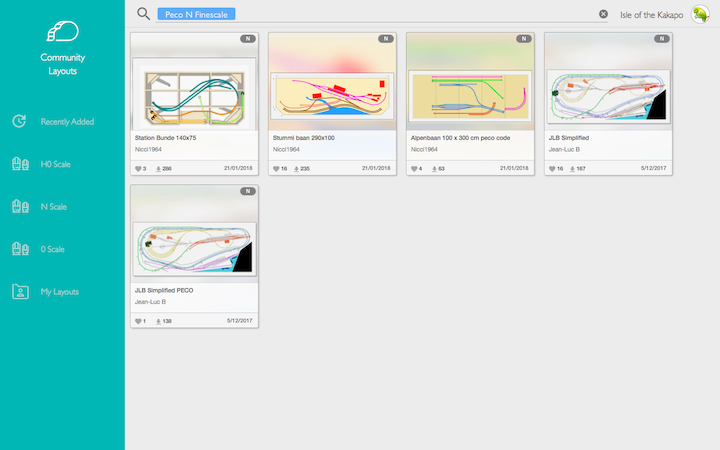720x450 pixels.
Task: Remove the Peco N Finescale search tag
Action: coord(196,14)
